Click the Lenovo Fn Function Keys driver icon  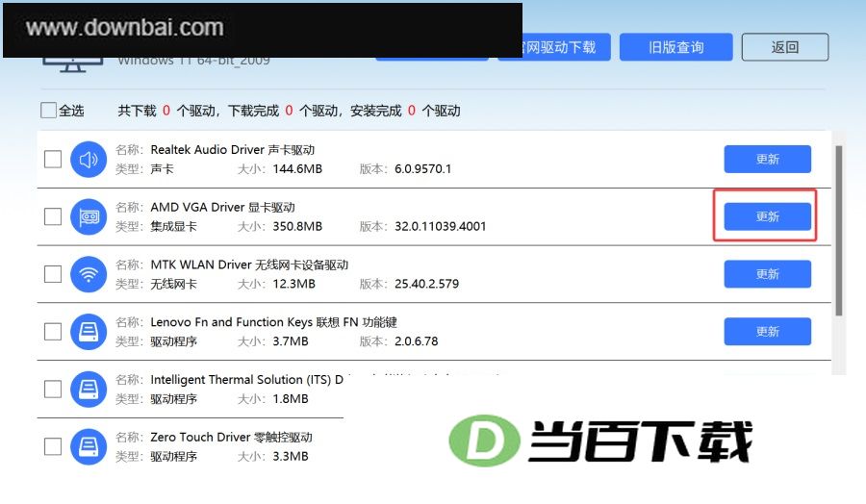[89, 332]
